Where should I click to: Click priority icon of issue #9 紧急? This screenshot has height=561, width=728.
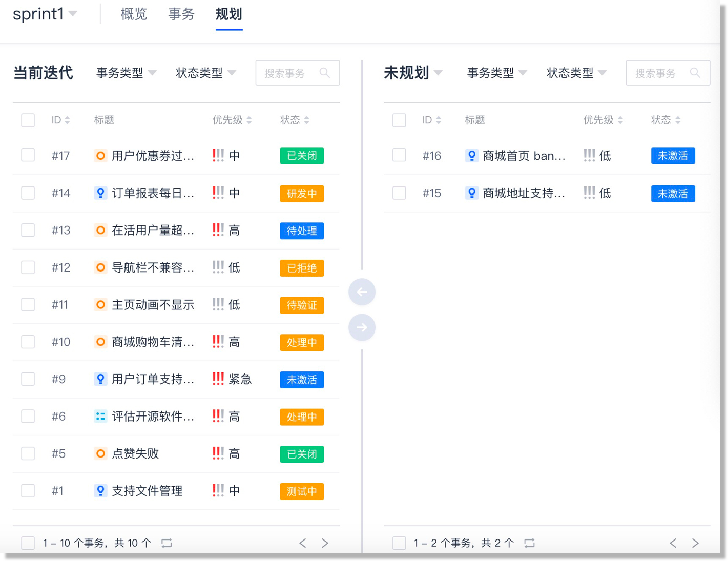point(218,379)
